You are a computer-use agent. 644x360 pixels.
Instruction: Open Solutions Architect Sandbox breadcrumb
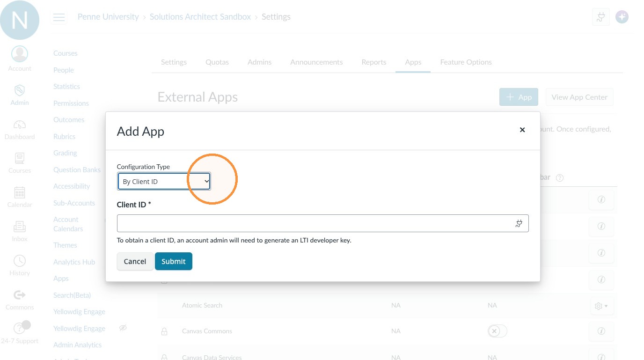point(200,17)
